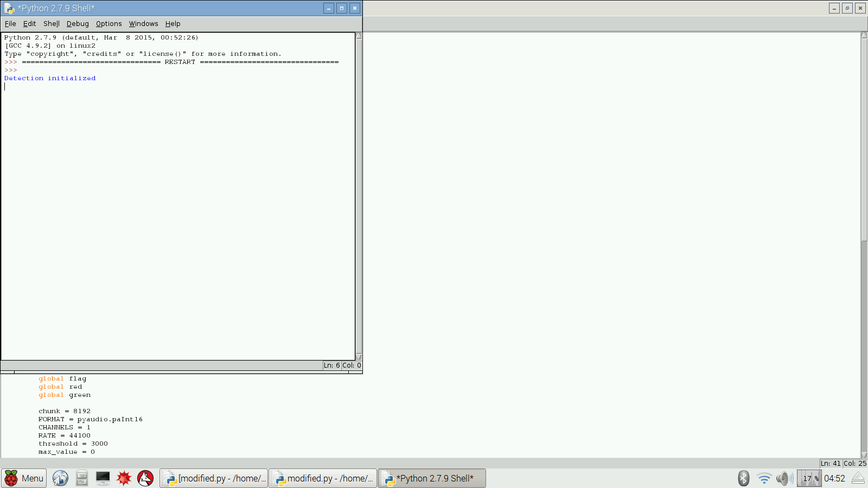
Task: Click the CPU usage monitor showing 17%
Action: point(809,478)
